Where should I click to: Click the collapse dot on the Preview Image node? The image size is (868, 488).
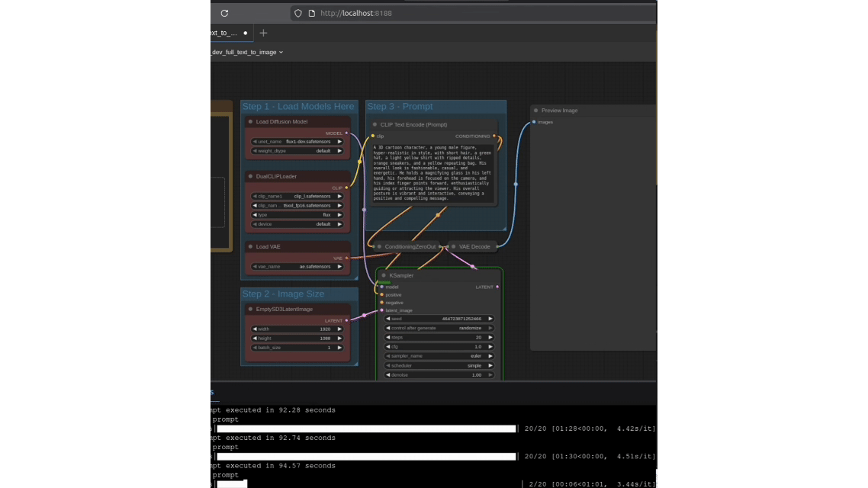tap(536, 111)
